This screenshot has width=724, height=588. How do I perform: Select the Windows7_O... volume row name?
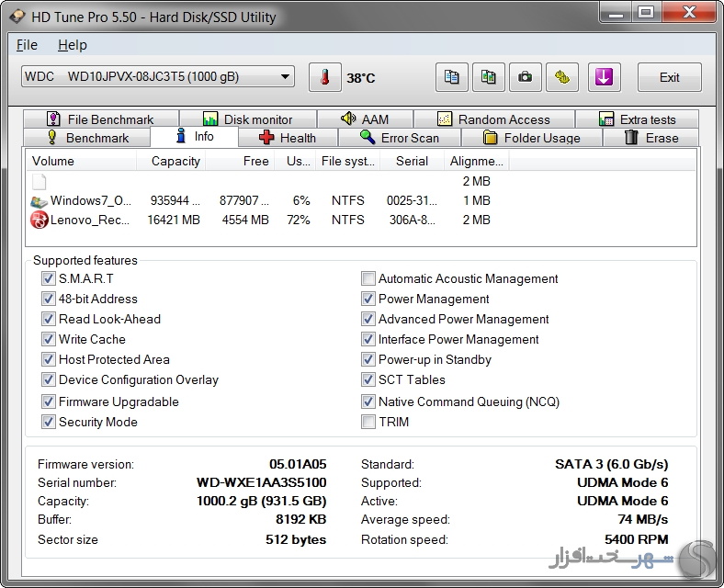click(90, 201)
